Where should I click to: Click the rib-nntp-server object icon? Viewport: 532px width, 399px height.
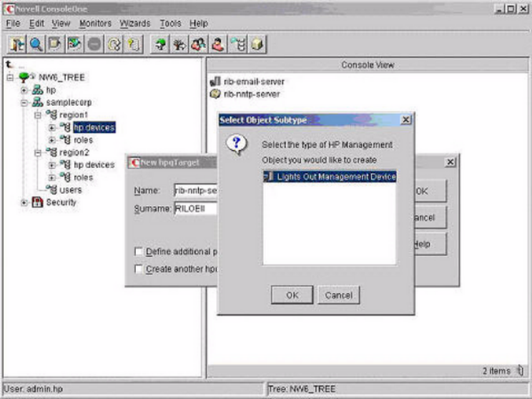pyautogui.click(x=215, y=94)
